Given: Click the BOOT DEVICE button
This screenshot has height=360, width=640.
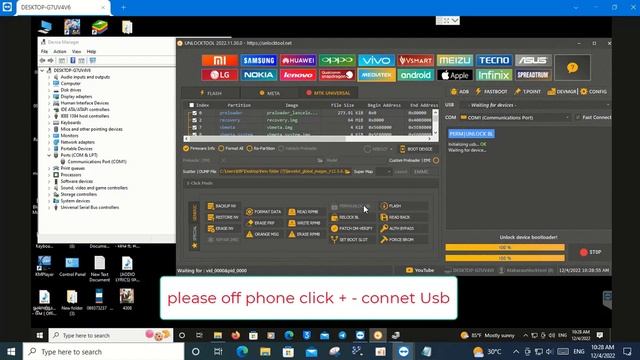Looking at the screenshot, I should pos(416,149).
